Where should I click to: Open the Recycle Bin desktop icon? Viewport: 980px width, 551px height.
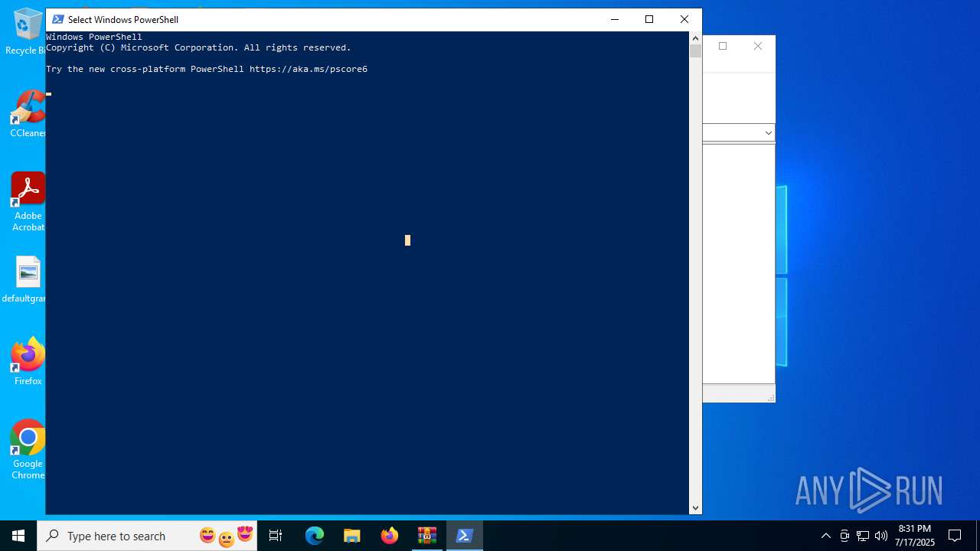28,31
